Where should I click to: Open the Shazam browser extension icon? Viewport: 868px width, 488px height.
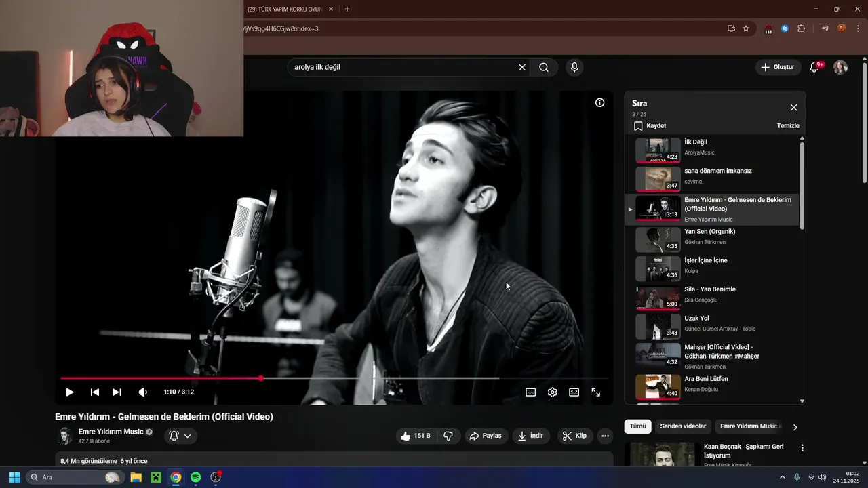pyautogui.click(x=785, y=28)
